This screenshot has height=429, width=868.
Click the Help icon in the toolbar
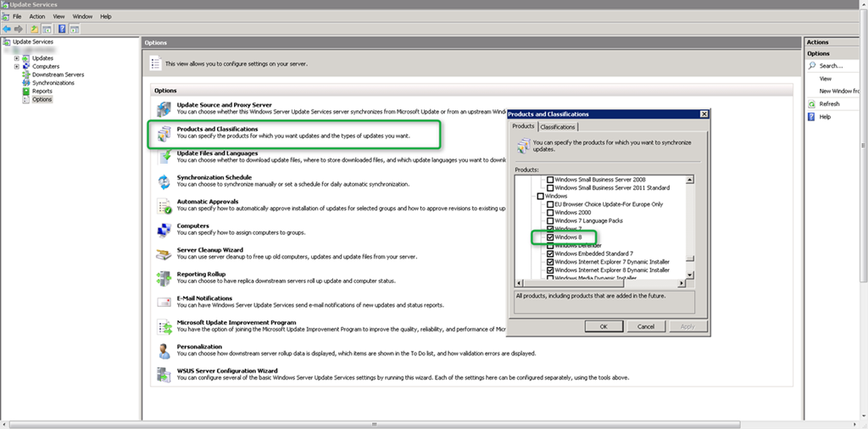click(x=62, y=29)
